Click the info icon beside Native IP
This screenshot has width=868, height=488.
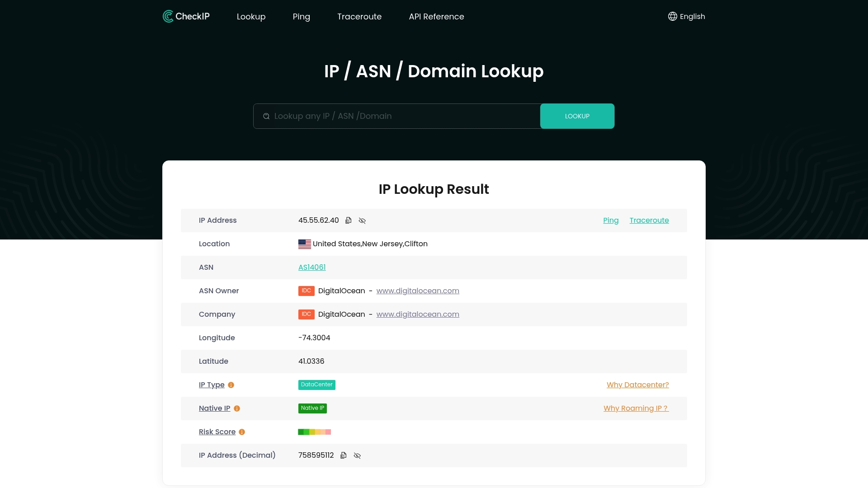point(237,408)
